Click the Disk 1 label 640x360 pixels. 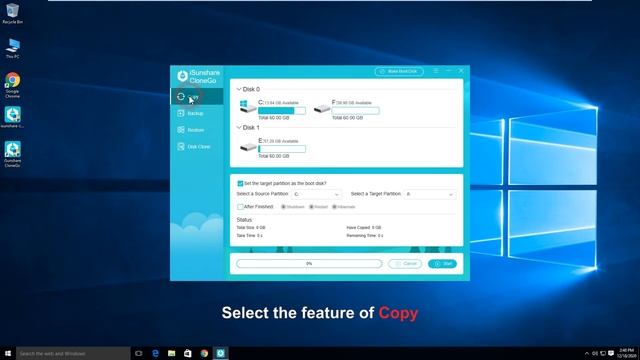251,127
